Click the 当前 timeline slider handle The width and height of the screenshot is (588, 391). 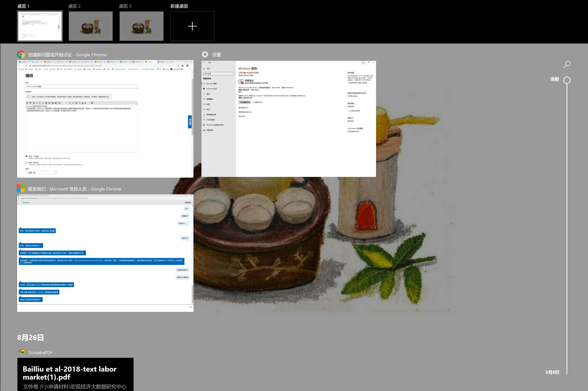click(567, 80)
